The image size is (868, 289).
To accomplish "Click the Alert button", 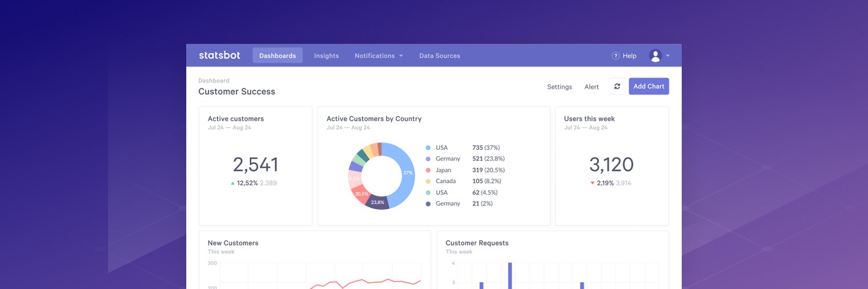I will pos(591,87).
